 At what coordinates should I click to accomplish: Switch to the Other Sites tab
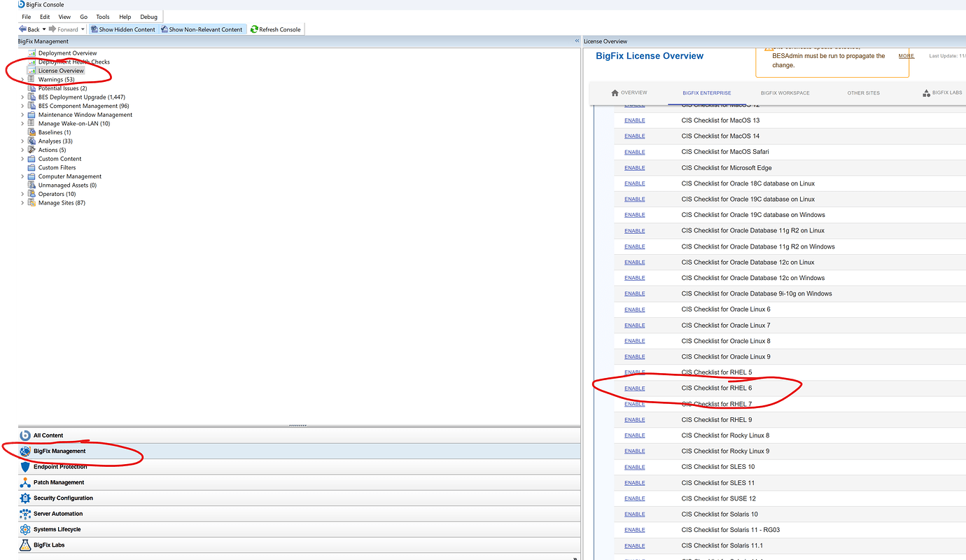click(x=863, y=93)
